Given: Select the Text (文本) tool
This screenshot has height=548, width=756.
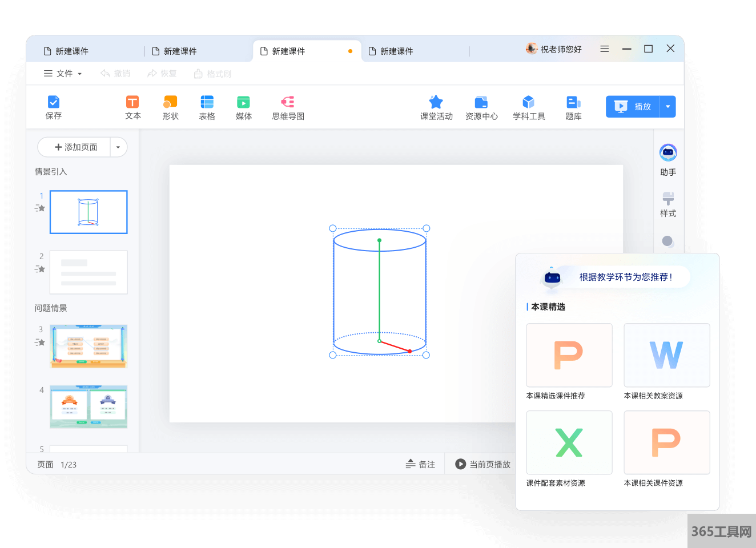Looking at the screenshot, I should click(132, 103).
